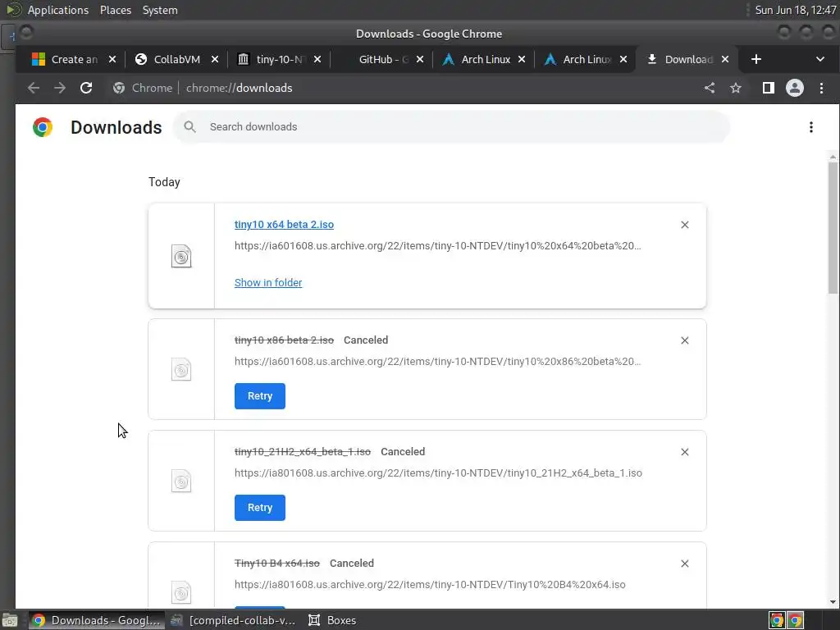The height and width of the screenshot is (630, 840).
Task: Click the scrollbar down arrow
Action: [x=833, y=601]
